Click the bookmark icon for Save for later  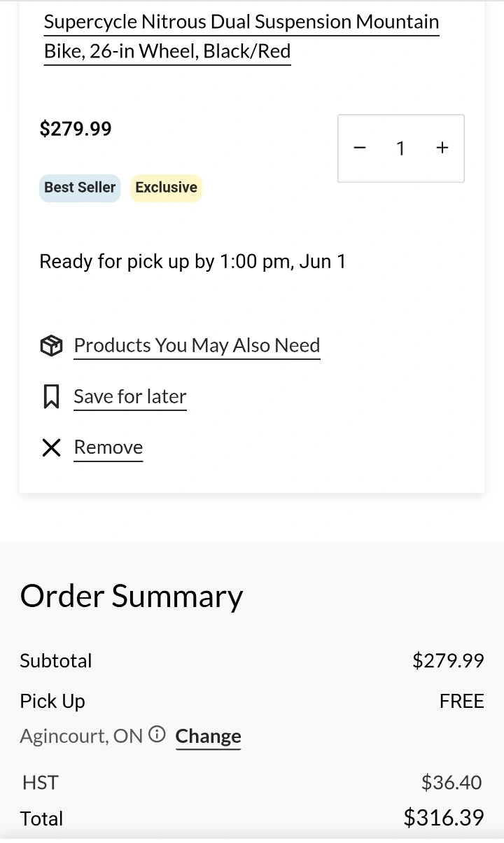pyautogui.click(x=51, y=396)
